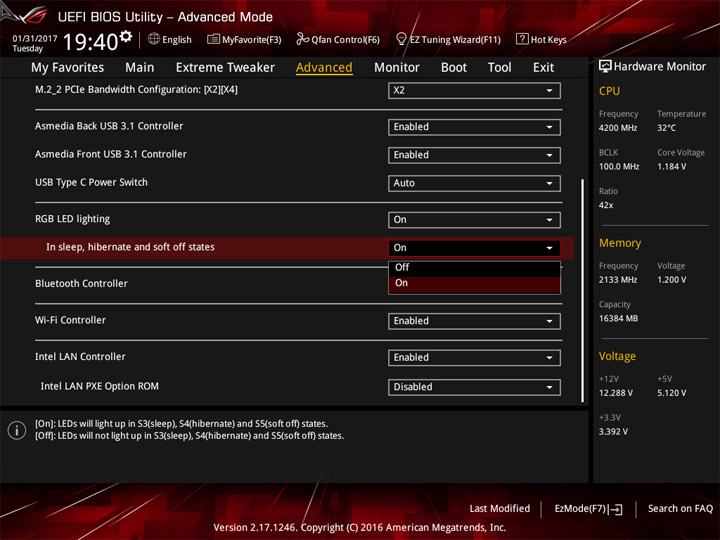The height and width of the screenshot is (540, 720).
Task: Choose On in the open dropdown list
Action: coord(474,283)
